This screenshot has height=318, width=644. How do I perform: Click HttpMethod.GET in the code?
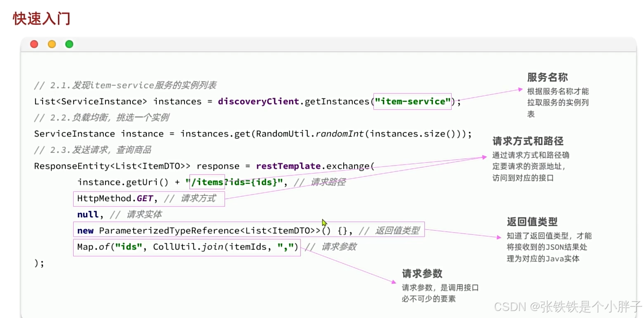[x=115, y=198]
